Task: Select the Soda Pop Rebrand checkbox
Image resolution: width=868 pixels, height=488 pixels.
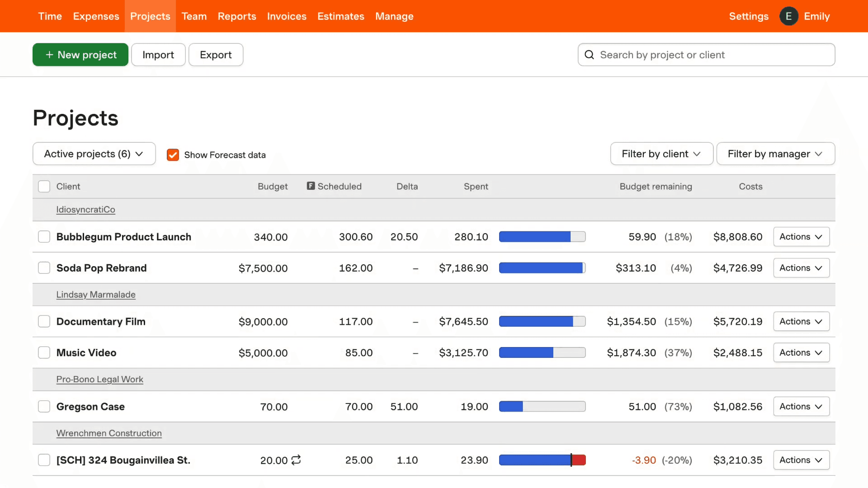Action: pos(44,268)
